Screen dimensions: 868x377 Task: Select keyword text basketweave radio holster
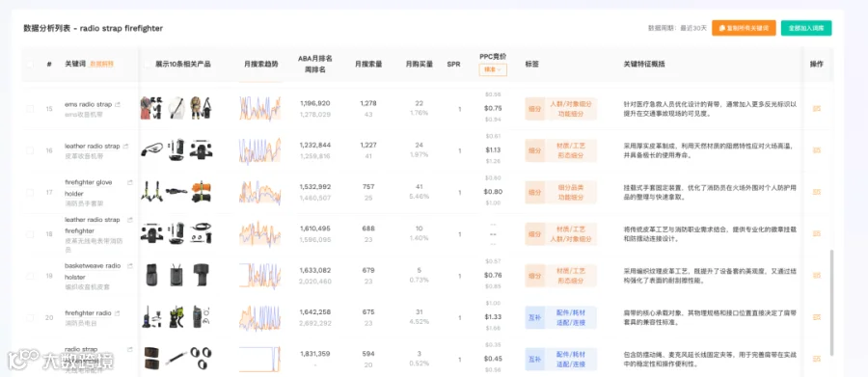(93, 271)
